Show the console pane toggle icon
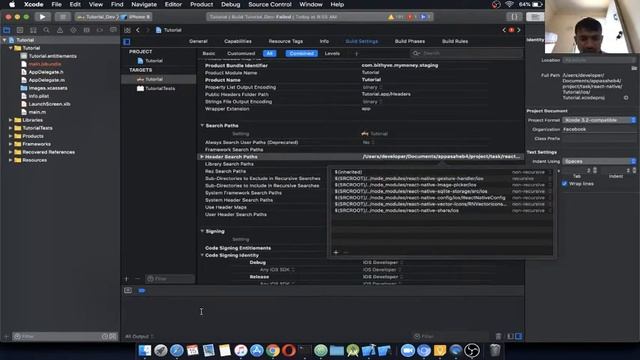 (518, 336)
